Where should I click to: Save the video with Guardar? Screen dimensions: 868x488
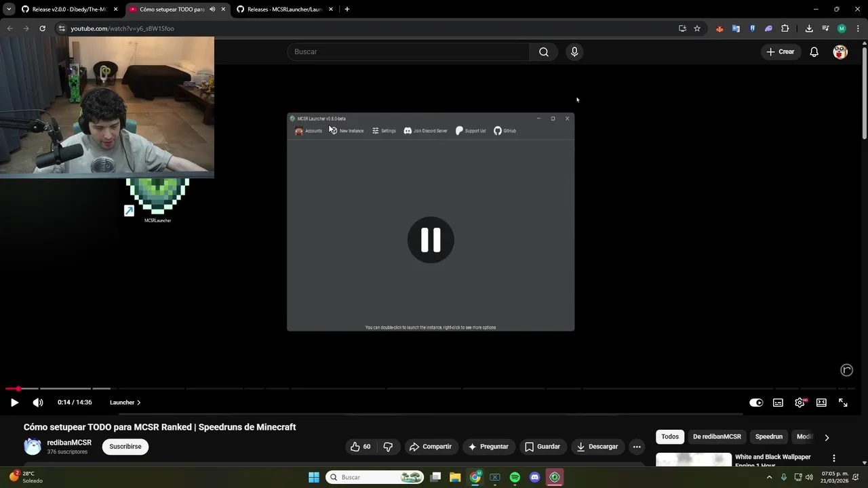click(x=542, y=447)
